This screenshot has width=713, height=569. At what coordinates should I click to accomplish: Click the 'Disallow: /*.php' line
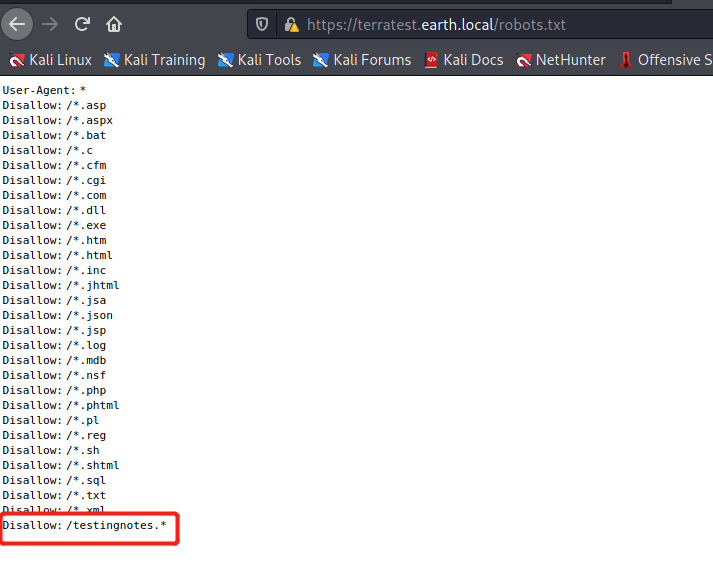click(x=54, y=391)
